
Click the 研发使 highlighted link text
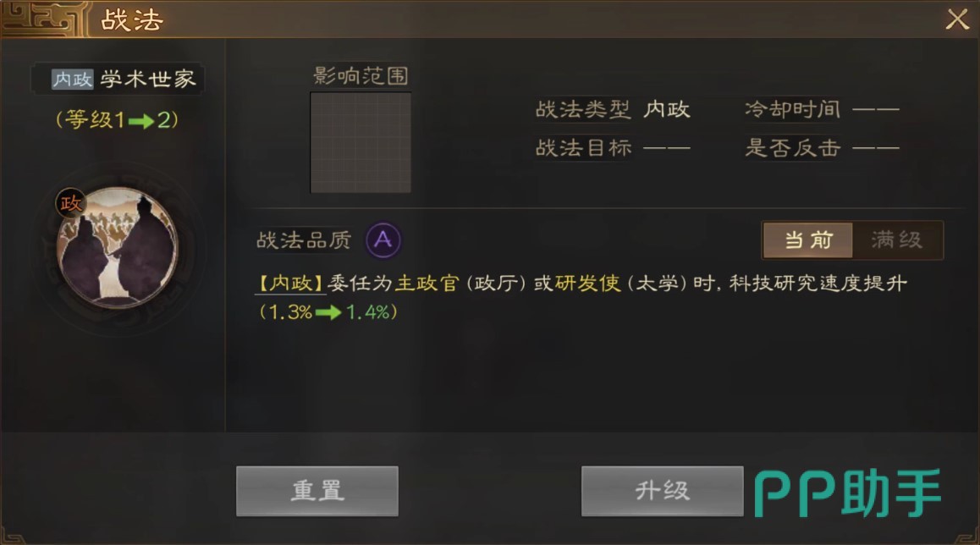(587, 284)
